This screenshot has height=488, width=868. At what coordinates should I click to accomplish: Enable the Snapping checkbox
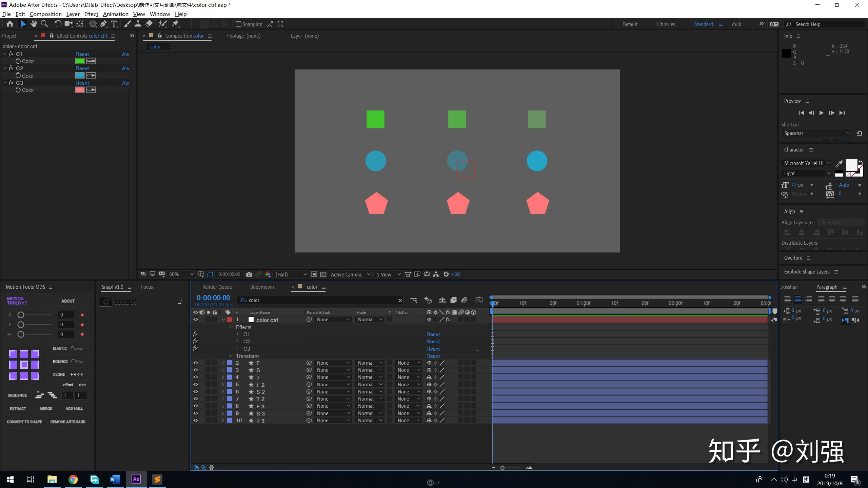(x=238, y=24)
